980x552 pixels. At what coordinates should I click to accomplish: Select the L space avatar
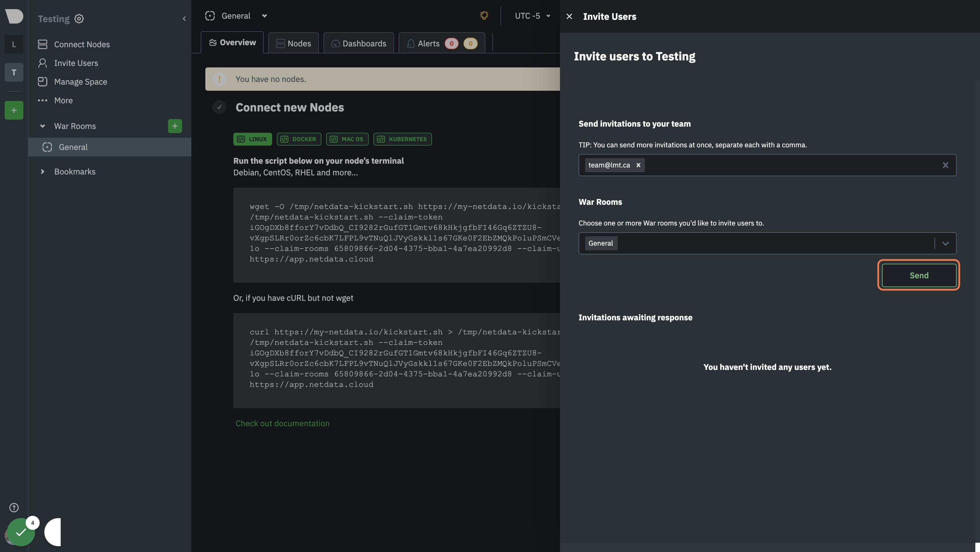(14, 45)
